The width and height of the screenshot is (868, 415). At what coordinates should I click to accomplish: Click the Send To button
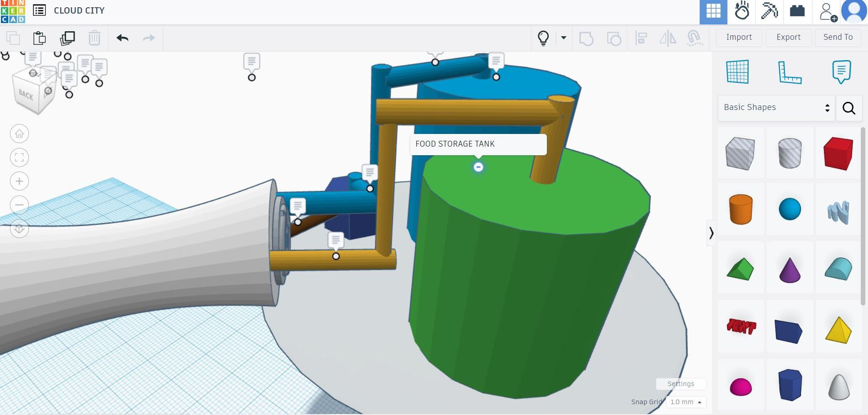pyautogui.click(x=838, y=38)
